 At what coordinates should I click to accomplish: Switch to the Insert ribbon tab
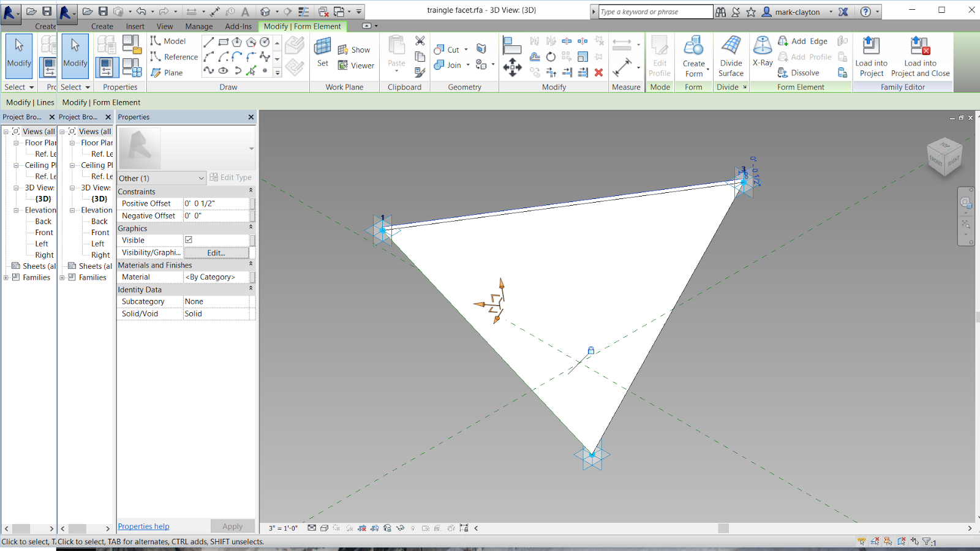tap(135, 26)
